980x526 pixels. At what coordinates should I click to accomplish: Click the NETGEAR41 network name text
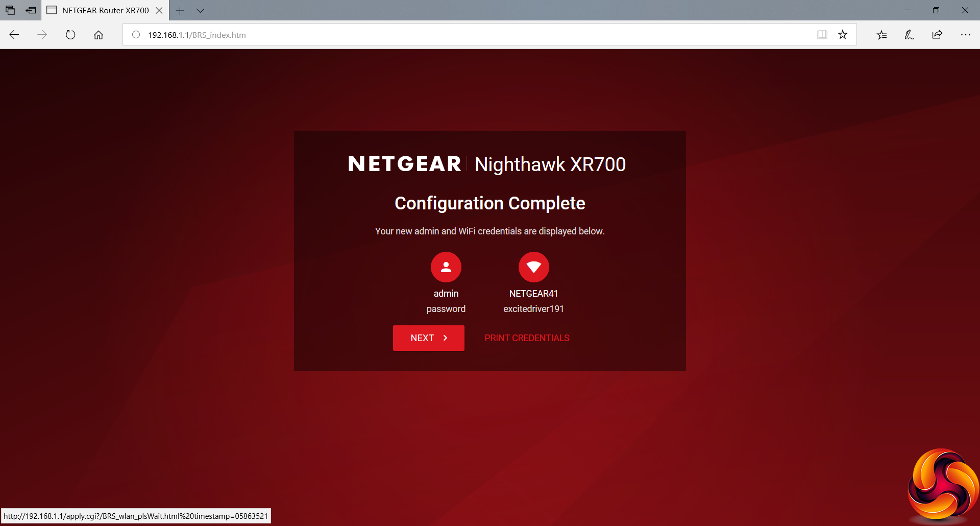tap(534, 294)
